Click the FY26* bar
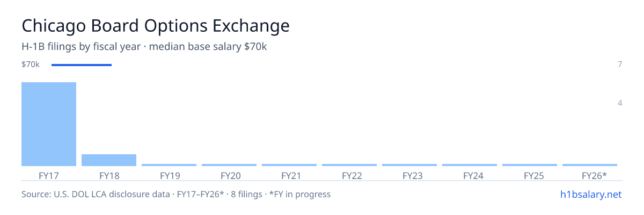644x215 pixels. (x=590, y=165)
